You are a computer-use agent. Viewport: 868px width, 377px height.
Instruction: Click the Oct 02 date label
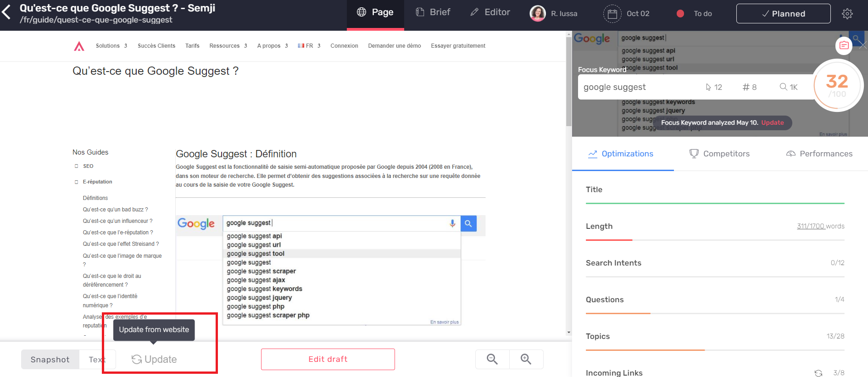pos(638,14)
